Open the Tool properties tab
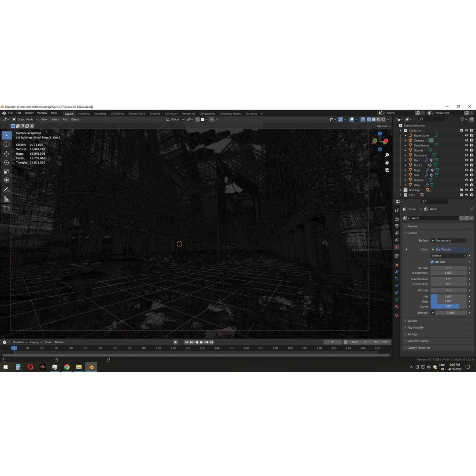Viewport: 476px width, 476px height. (x=397, y=210)
